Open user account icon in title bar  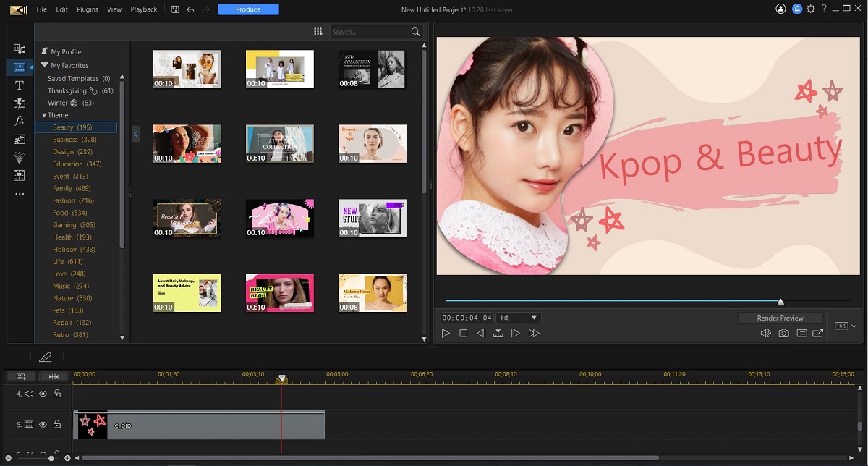780,9
